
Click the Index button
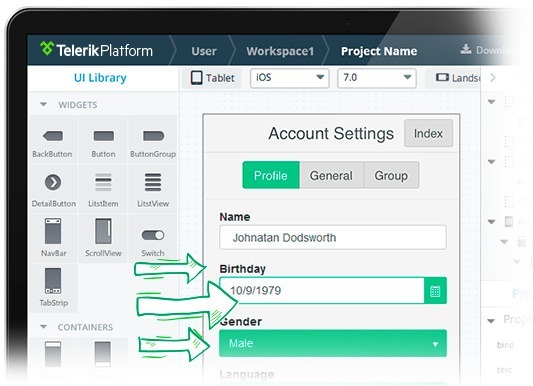(x=428, y=133)
